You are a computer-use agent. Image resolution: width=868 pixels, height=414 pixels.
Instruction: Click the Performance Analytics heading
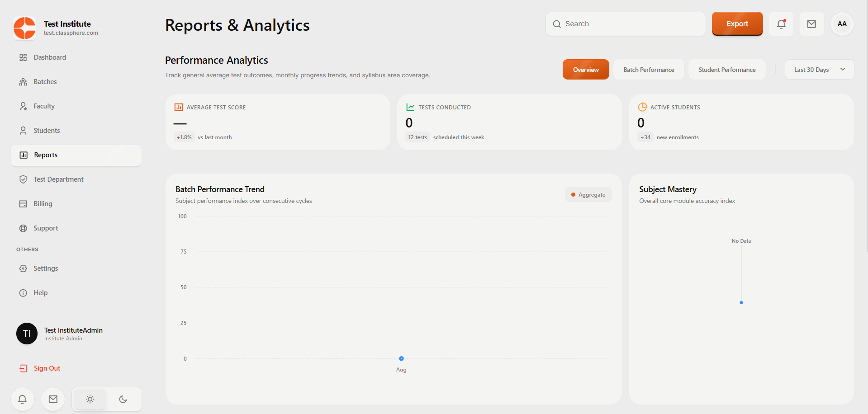coord(216,60)
